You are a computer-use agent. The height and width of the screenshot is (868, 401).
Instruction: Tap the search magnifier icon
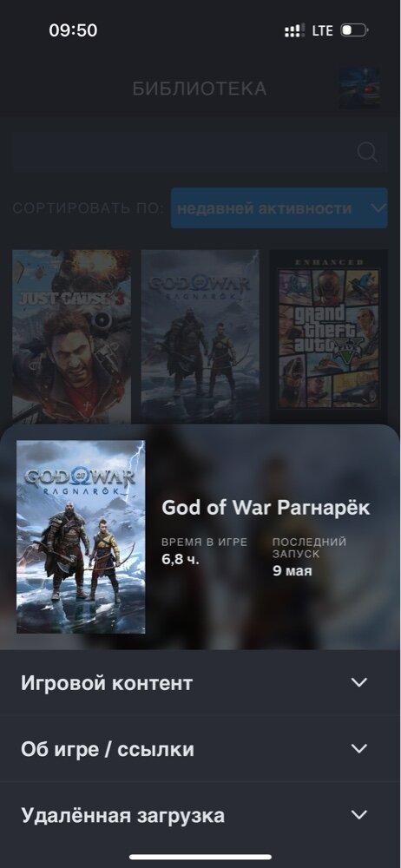(367, 152)
